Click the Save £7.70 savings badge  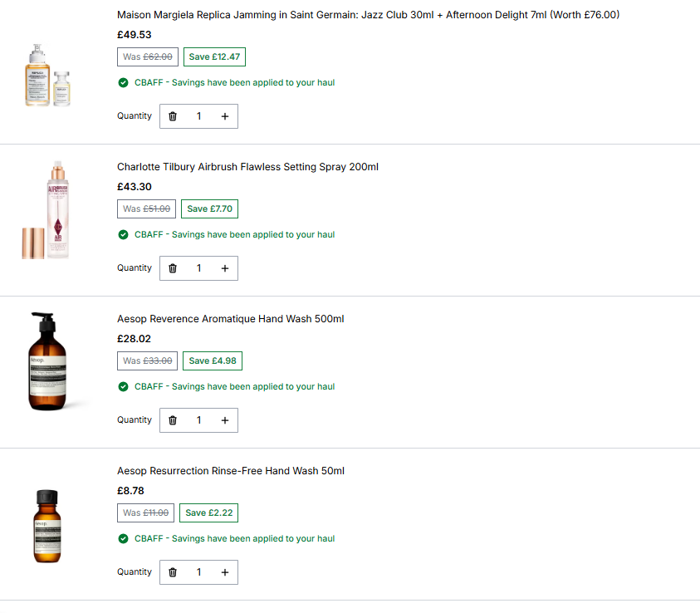point(209,208)
